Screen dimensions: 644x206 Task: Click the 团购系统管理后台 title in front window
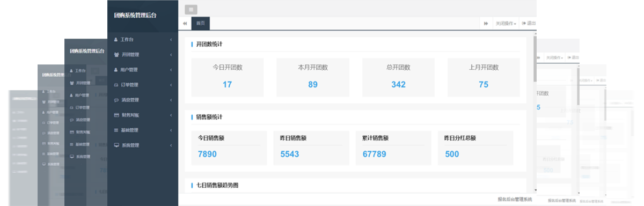pos(135,16)
